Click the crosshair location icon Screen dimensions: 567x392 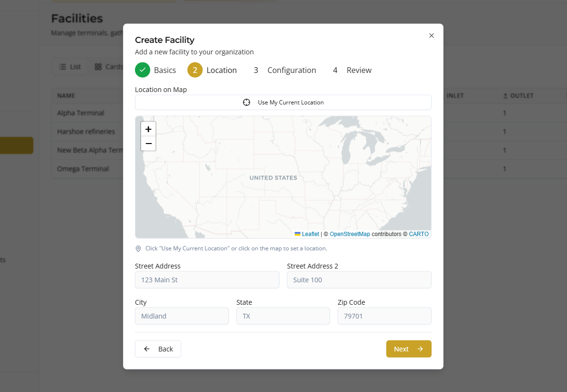coord(246,103)
